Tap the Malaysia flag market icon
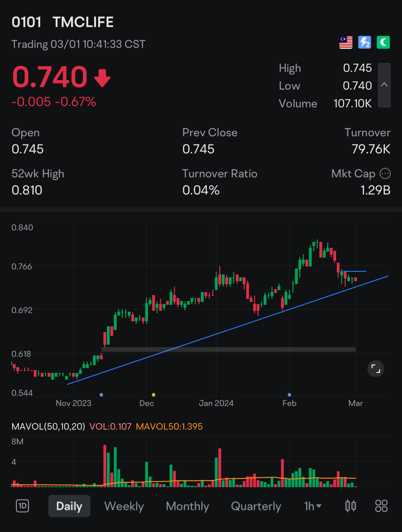Viewport: 402px width, 532px height. tap(346, 42)
